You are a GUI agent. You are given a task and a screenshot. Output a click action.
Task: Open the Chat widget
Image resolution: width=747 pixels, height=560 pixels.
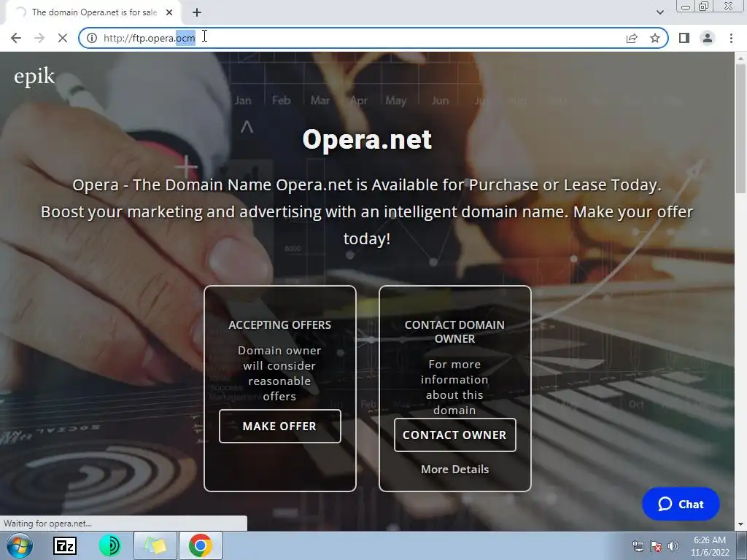coord(681,504)
